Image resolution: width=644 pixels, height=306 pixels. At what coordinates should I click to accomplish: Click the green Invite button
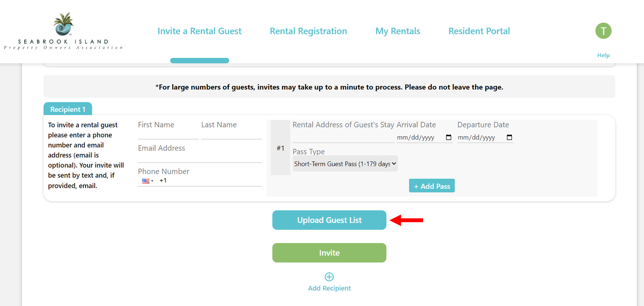coord(329,253)
